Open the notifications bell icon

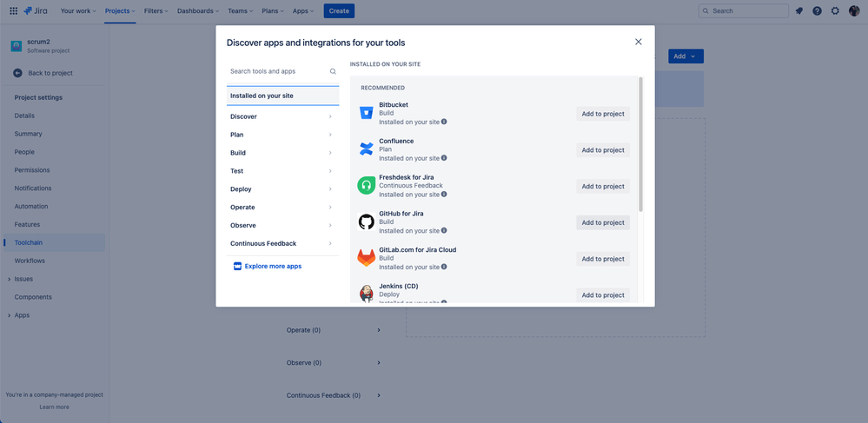[x=798, y=10]
